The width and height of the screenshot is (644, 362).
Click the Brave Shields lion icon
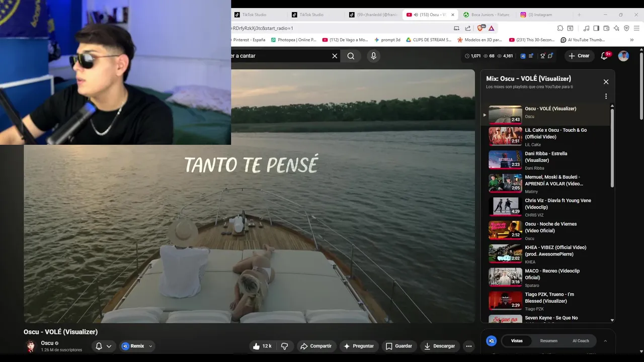[480, 28]
